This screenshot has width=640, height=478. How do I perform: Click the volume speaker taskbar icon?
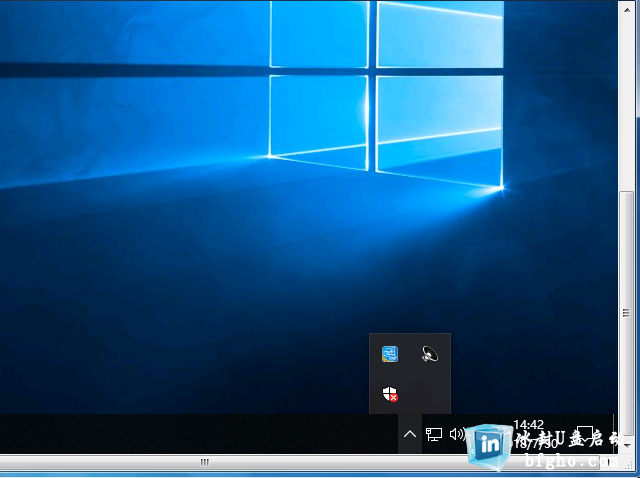click(457, 434)
